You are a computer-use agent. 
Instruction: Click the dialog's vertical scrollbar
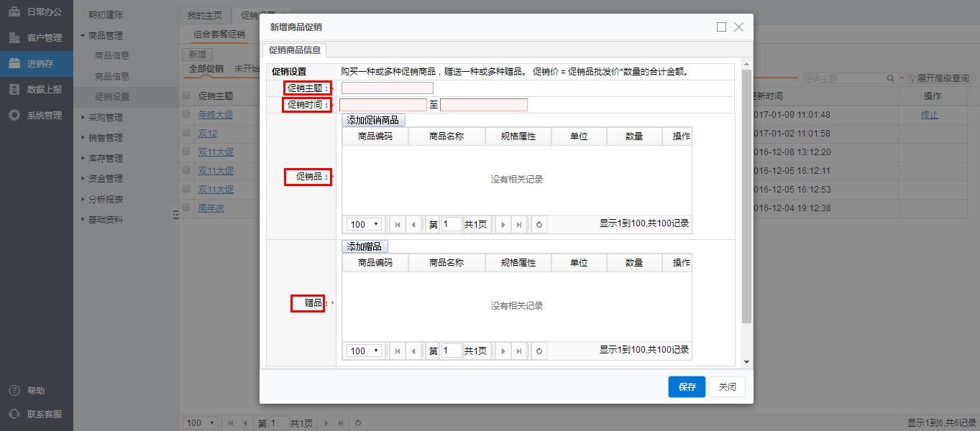pyautogui.click(x=746, y=194)
